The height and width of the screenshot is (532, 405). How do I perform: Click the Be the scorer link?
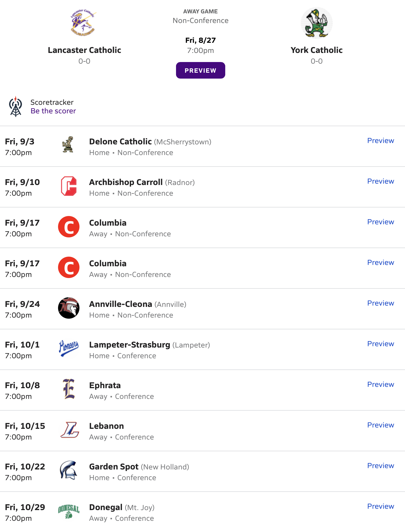53,111
